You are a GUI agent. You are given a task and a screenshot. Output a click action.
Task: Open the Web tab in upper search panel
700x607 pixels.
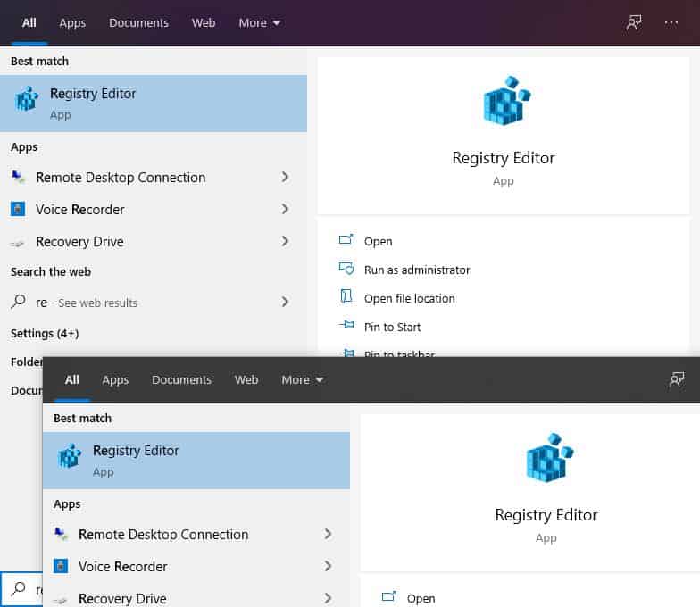point(204,23)
